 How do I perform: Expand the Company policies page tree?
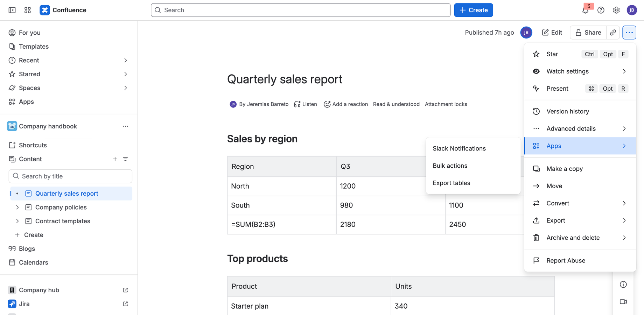(x=17, y=208)
